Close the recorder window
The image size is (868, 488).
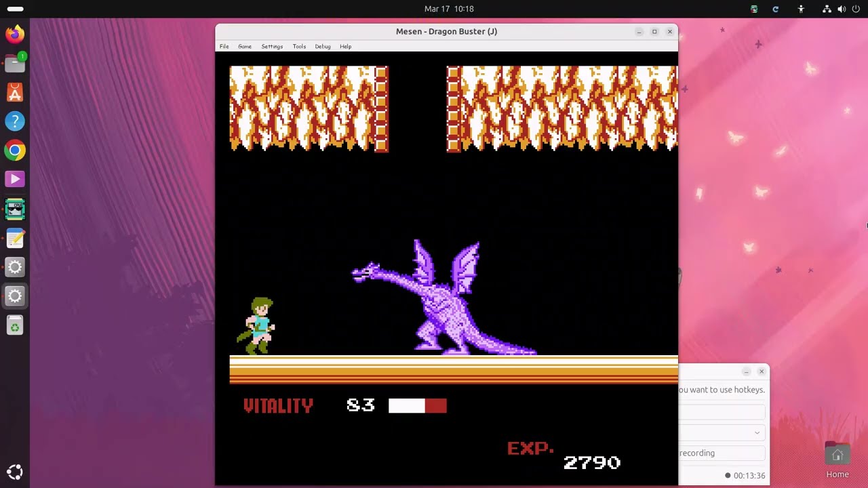coord(762,371)
